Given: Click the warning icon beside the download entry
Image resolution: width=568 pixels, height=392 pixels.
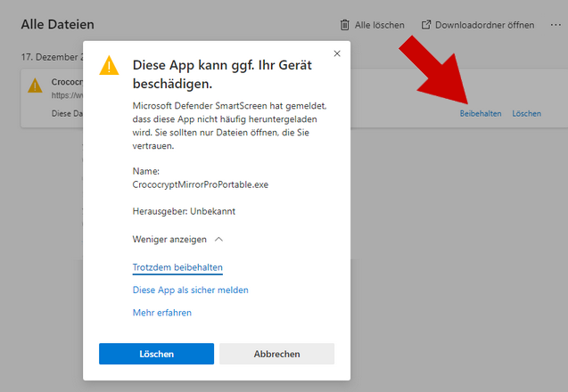Looking at the screenshot, I should click(x=35, y=86).
